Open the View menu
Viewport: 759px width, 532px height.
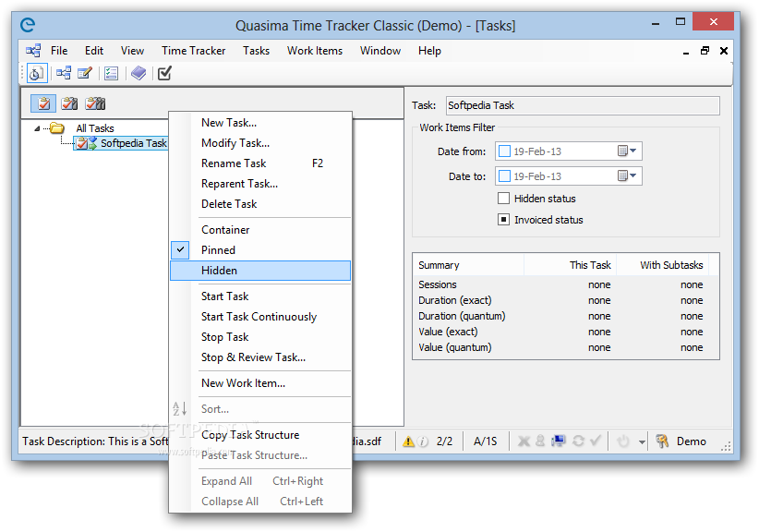coord(132,51)
